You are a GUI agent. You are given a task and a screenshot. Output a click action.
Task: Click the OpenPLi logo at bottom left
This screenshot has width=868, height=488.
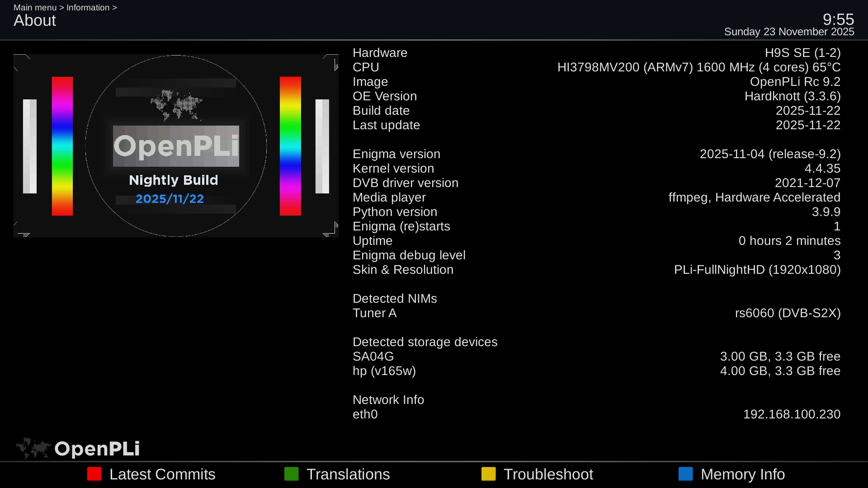click(x=78, y=448)
